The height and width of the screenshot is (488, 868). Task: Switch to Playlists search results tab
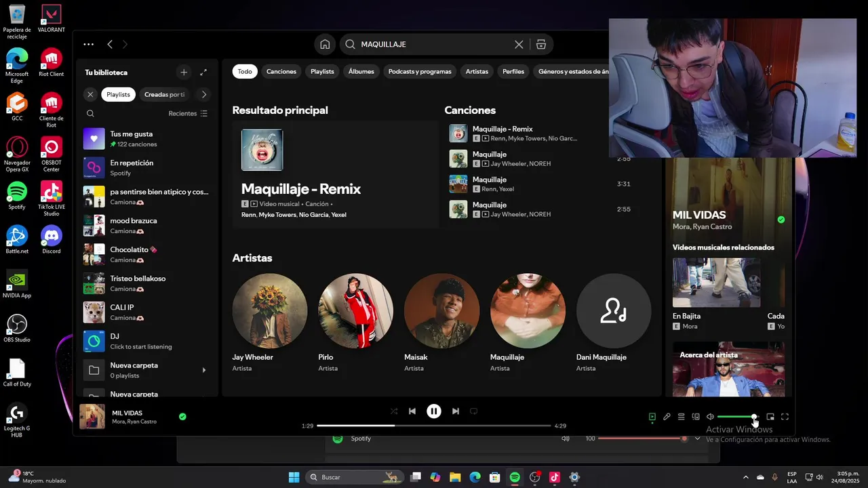322,71
